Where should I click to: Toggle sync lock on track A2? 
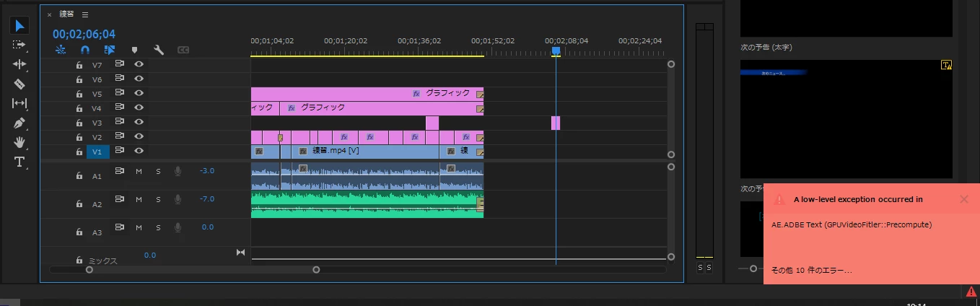[x=120, y=199]
